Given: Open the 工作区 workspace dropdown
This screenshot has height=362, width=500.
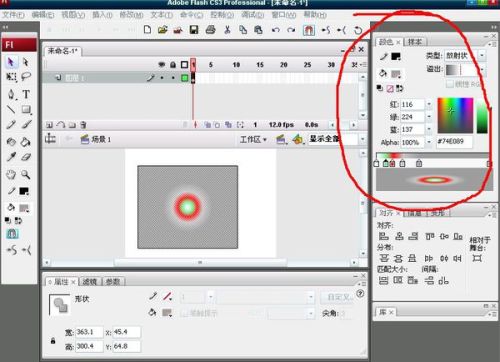Looking at the screenshot, I should [x=253, y=139].
